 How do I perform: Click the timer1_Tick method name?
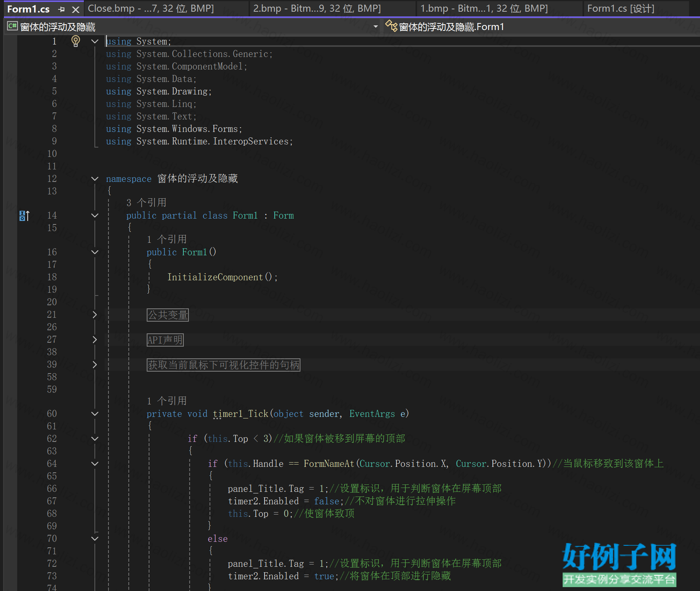(241, 414)
